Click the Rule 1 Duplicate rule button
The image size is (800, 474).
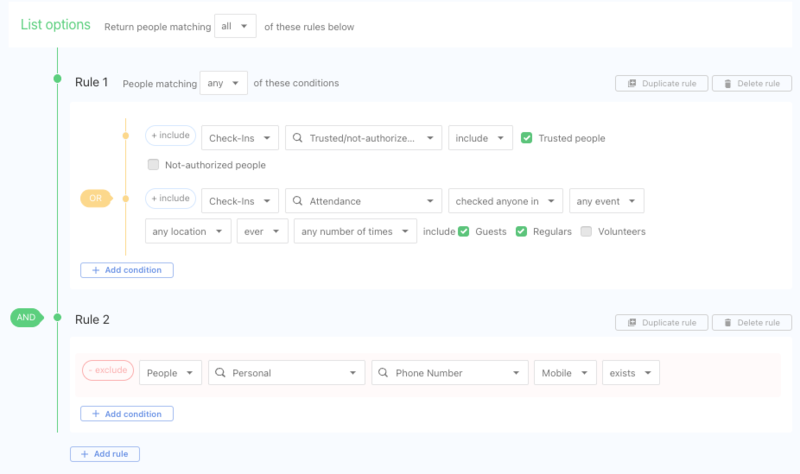click(661, 83)
